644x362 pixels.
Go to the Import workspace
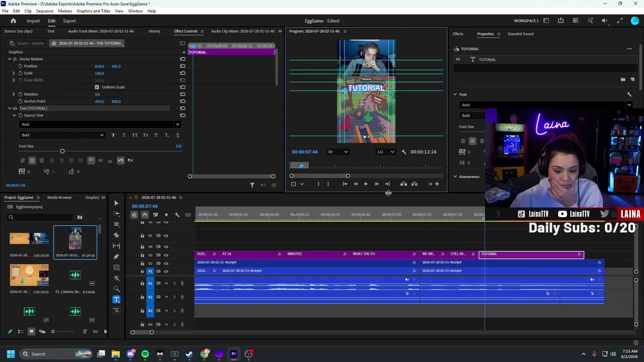33,21
